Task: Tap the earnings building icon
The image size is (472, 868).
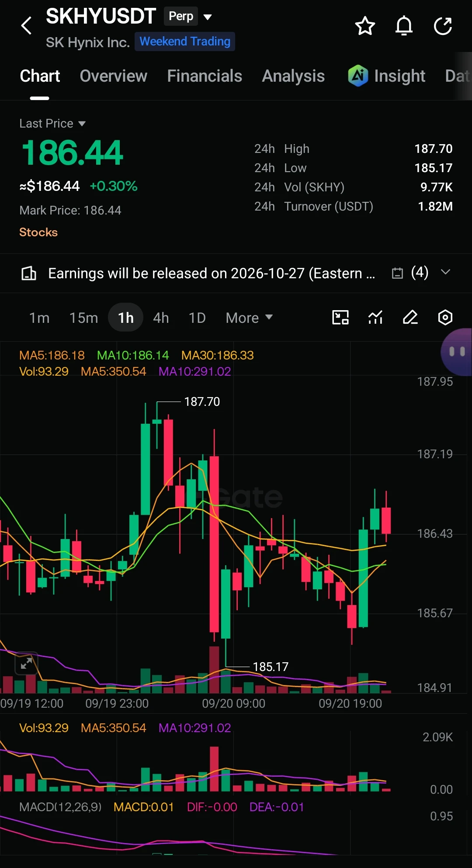Action: coord(29,273)
